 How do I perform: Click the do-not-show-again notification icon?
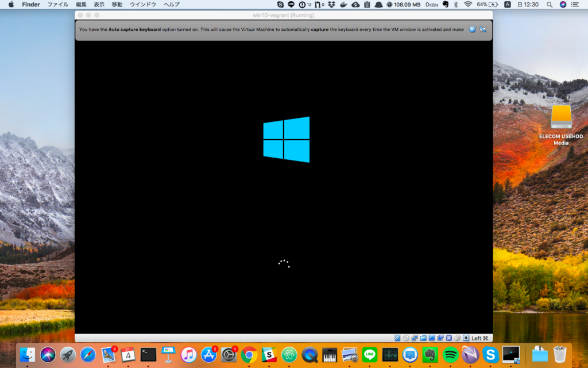click(x=482, y=29)
